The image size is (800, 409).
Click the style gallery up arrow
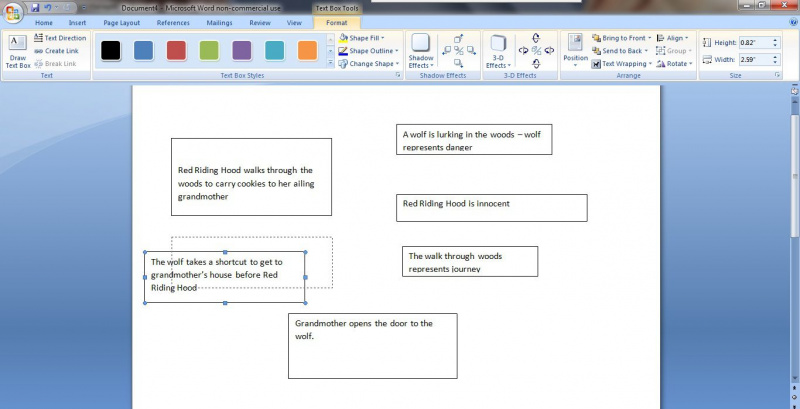click(x=330, y=39)
